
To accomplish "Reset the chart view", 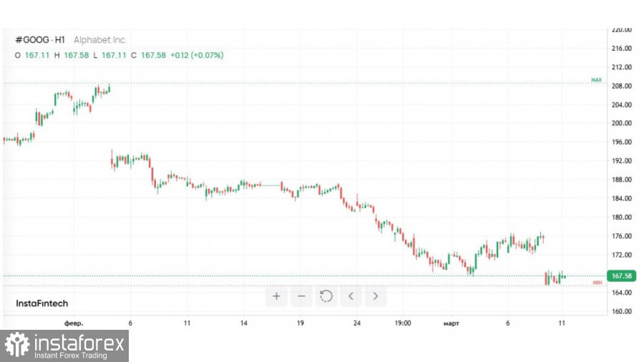I will coord(326,296).
